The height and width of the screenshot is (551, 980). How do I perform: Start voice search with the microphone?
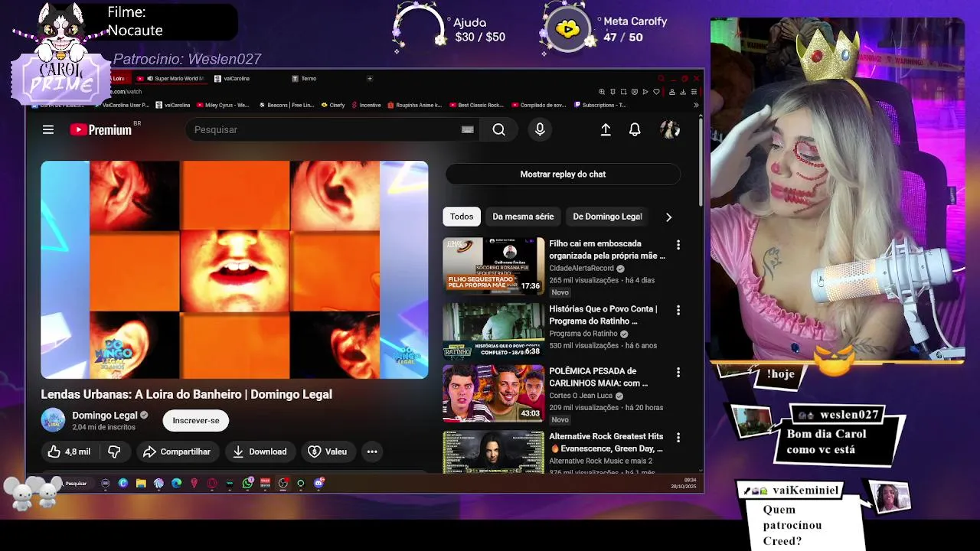(540, 130)
